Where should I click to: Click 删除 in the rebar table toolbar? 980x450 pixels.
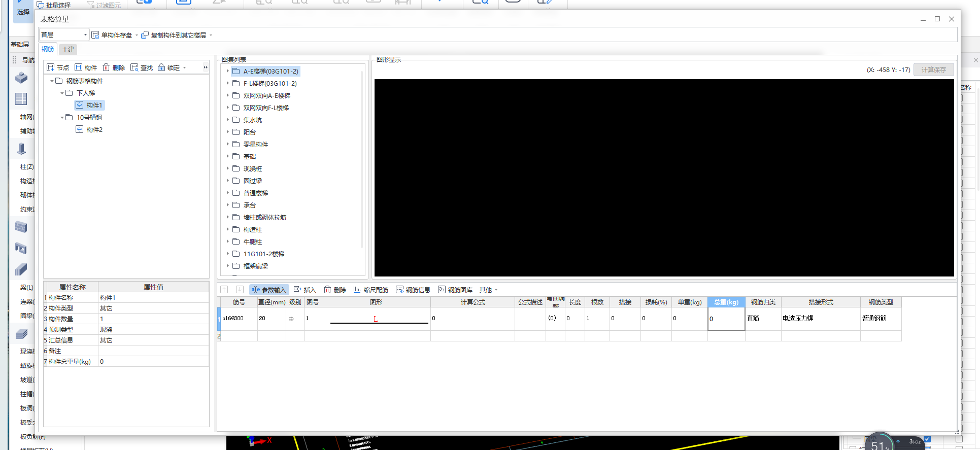click(335, 290)
